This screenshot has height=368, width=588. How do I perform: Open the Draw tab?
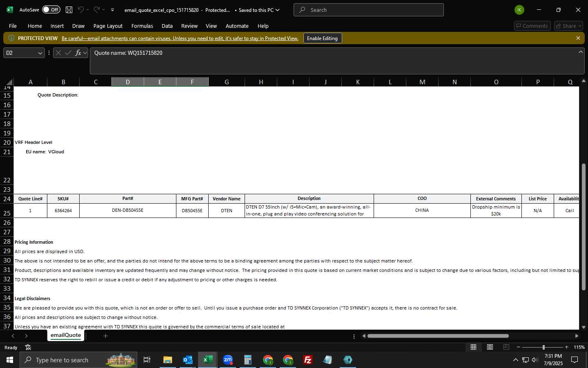tap(78, 26)
